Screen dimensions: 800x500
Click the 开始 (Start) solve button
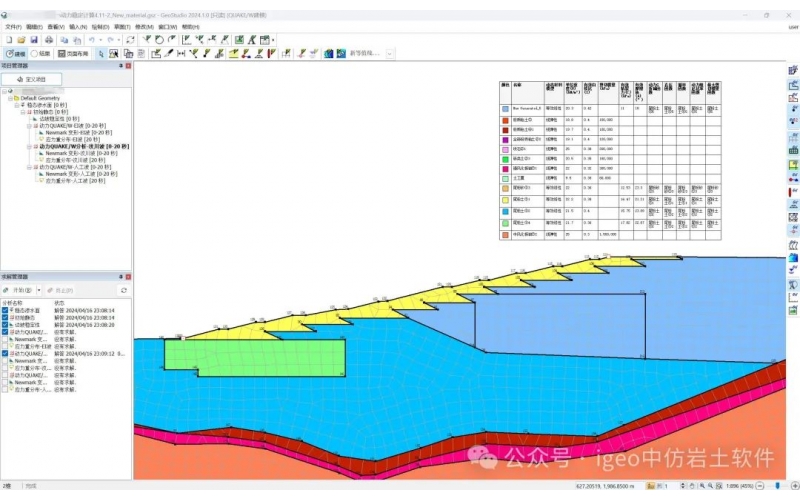[19, 290]
